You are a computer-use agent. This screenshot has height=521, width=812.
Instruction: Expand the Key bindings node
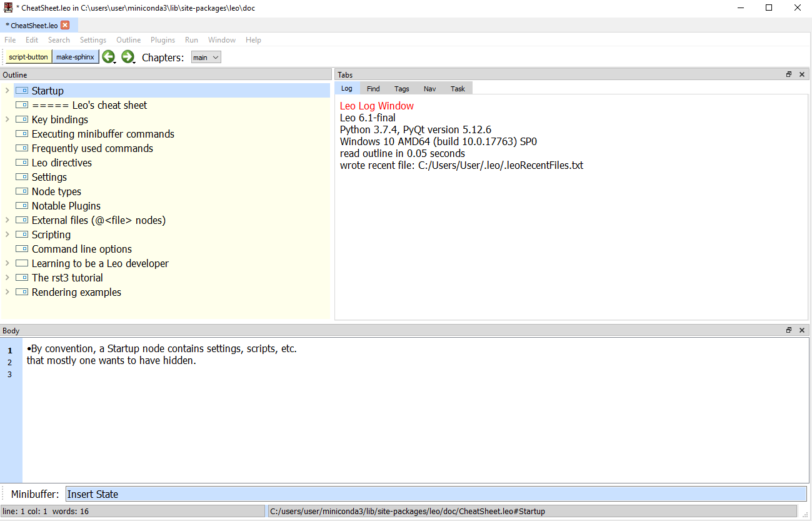(7, 119)
